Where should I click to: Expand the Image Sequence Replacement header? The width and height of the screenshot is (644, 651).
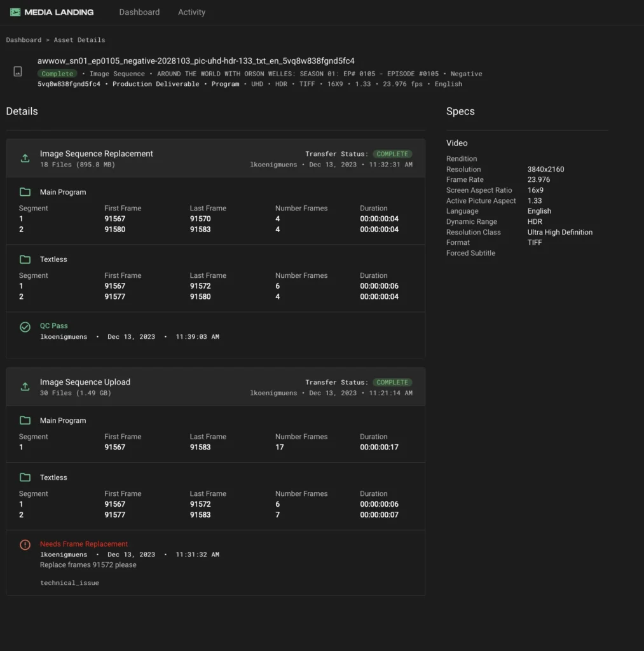97,154
